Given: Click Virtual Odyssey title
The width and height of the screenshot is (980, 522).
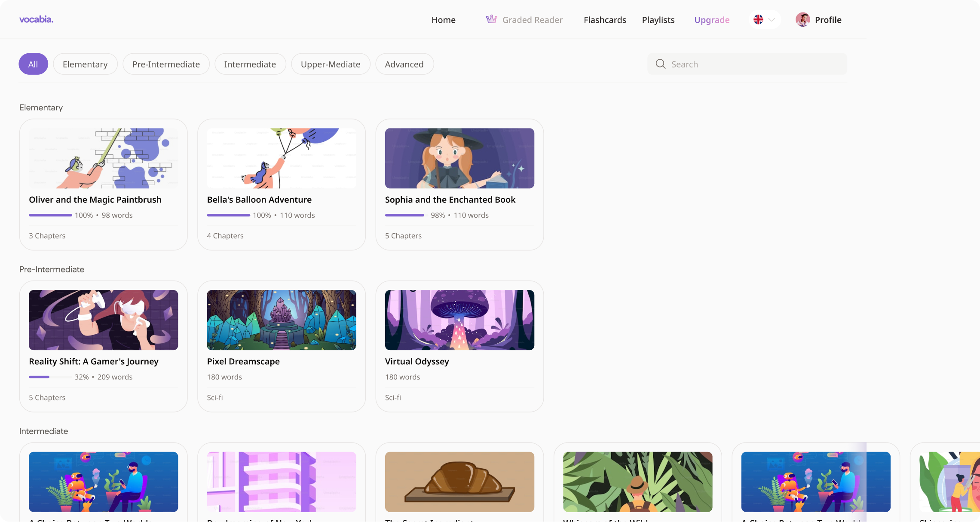Looking at the screenshot, I should 417,362.
